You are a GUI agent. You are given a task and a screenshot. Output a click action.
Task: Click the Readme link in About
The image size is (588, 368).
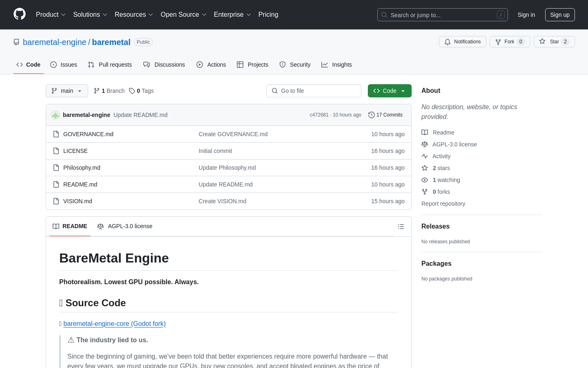point(438,132)
